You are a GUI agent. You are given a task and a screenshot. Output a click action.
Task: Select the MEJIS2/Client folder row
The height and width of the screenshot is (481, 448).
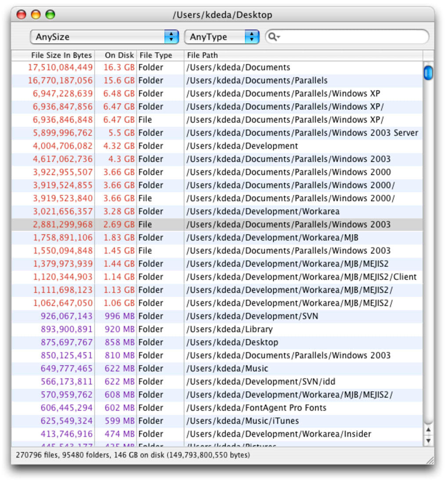217,277
